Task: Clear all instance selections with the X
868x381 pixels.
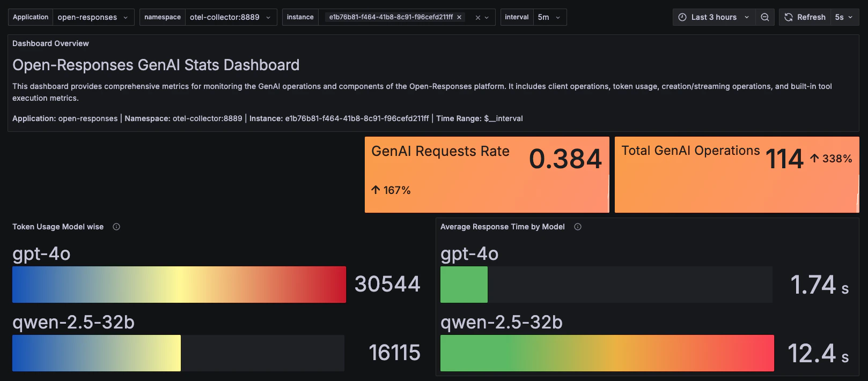Action: tap(477, 18)
